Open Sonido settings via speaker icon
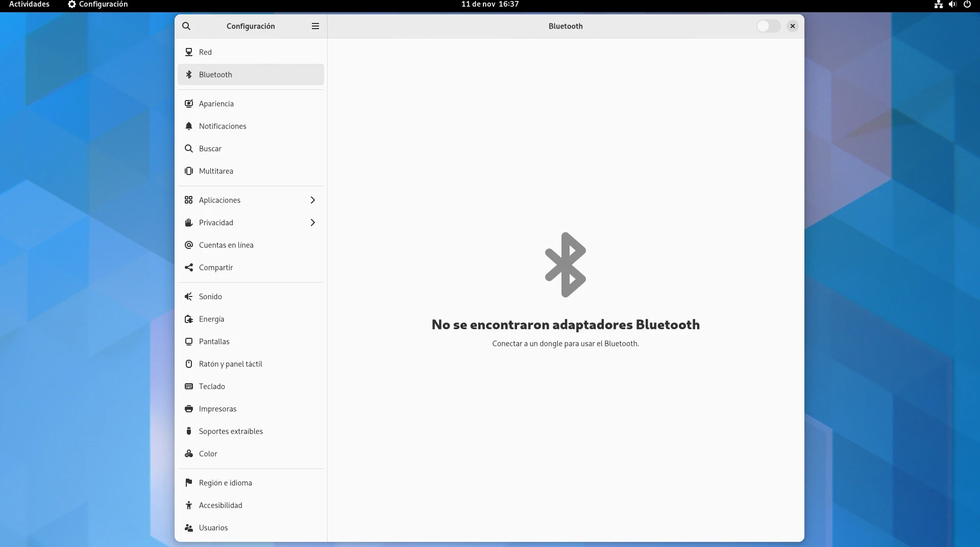 click(x=189, y=296)
